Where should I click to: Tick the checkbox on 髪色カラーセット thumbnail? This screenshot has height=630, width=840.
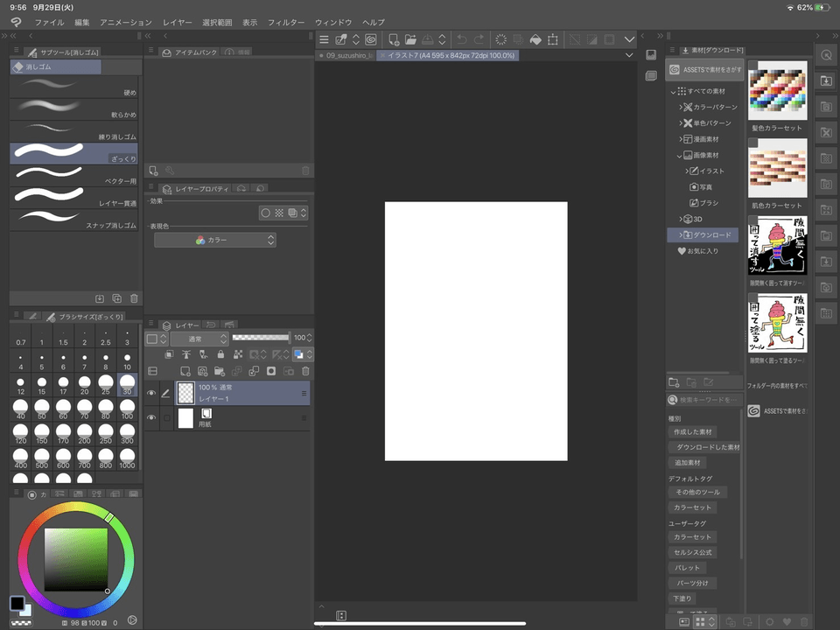tap(752, 66)
